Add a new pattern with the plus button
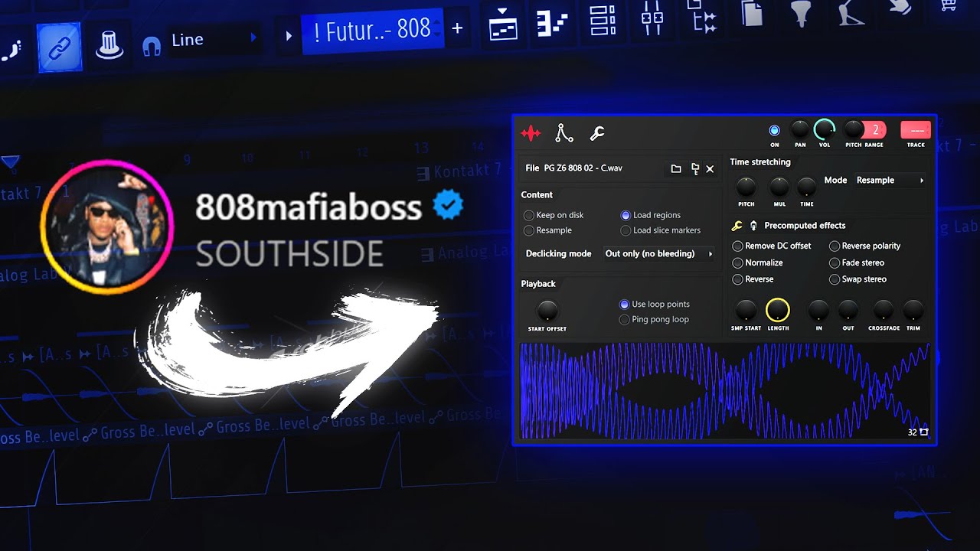This screenshot has height=551, width=980. coord(457,28)
